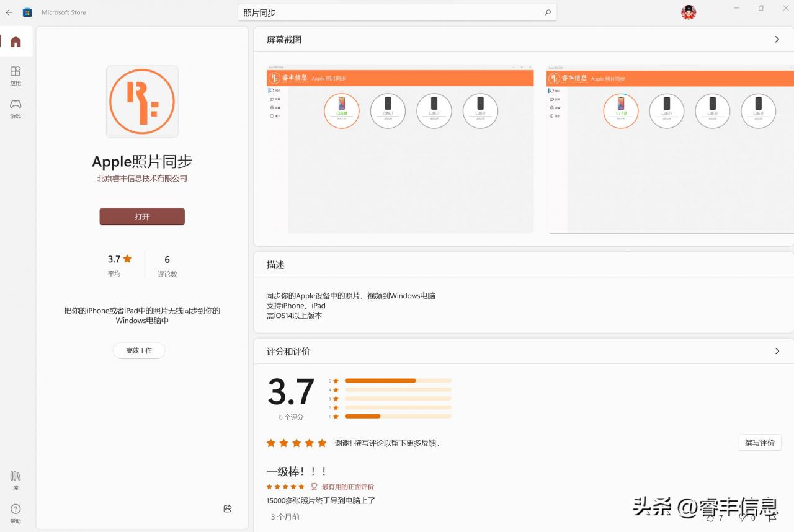Click the 1-star rating distribution bar
This screenshot has width=794, height=532.
[x=398, y=416]
